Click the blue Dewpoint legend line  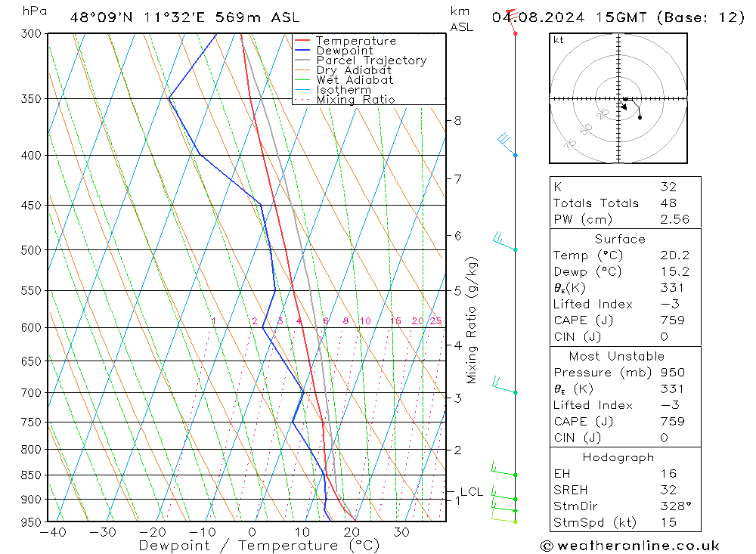302,50
